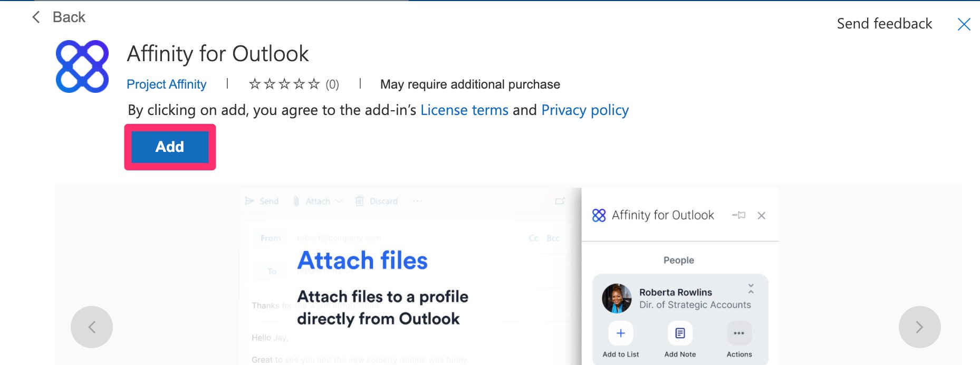Click the Attach dropdown in preview

(318, 201)
